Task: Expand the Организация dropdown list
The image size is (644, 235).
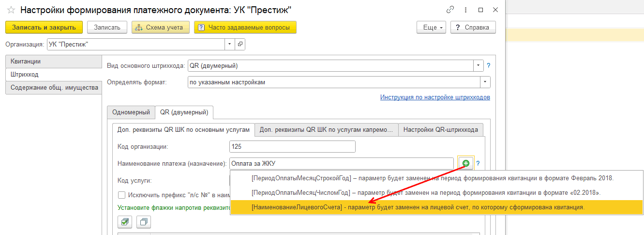Action: (229, 44)
